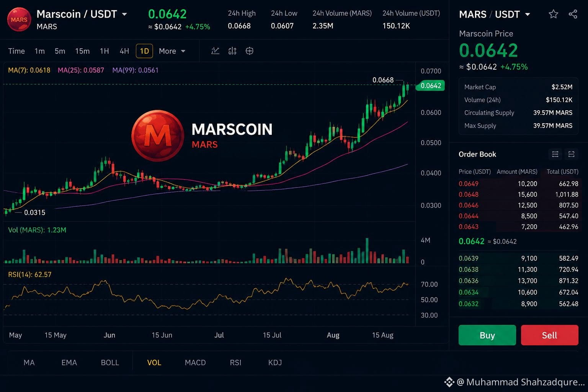The image size is (588, 392).
Task: Click the 24h High 0.0668 value
Action: click(239, 26)
